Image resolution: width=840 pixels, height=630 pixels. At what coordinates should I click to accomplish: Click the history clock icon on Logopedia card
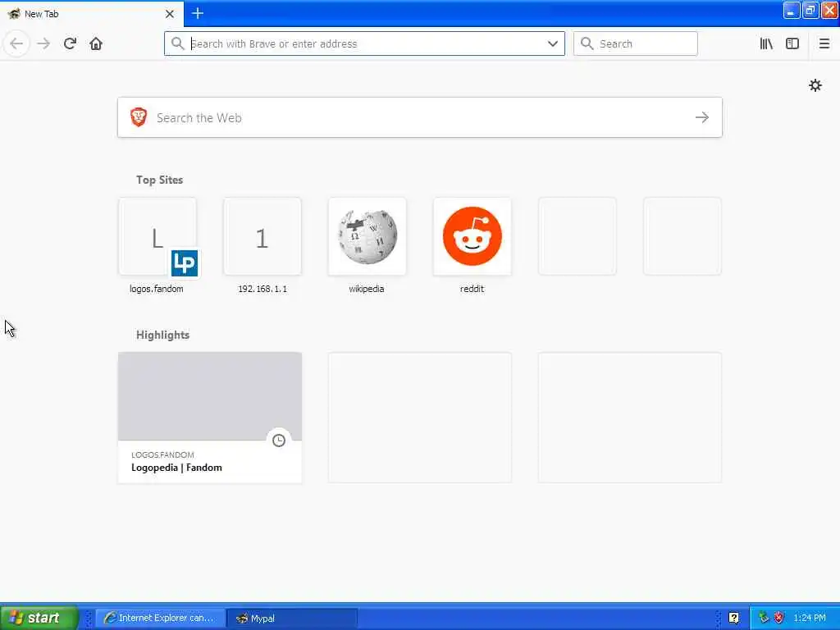279,441
